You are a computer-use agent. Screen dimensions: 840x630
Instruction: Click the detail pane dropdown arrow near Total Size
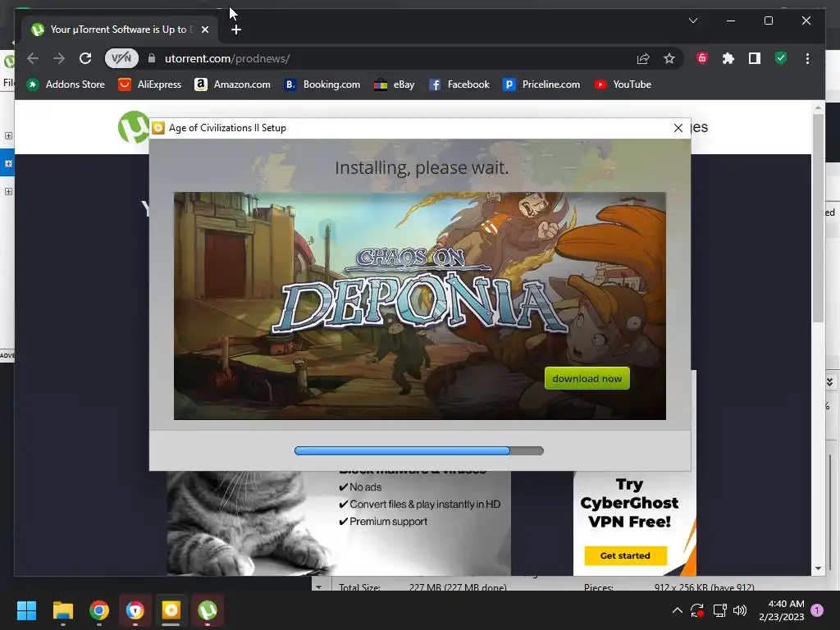[x=319, y=587]
